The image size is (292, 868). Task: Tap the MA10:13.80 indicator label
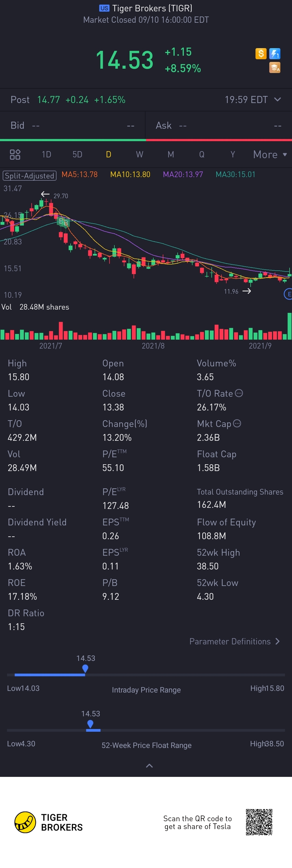(x=130, y=174)
